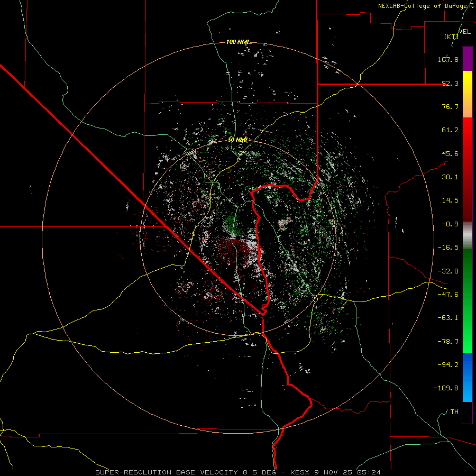Viewport: 476px width, 476px height.
Task: Click the blue segment of the color bar
Action: coord(467,377)
